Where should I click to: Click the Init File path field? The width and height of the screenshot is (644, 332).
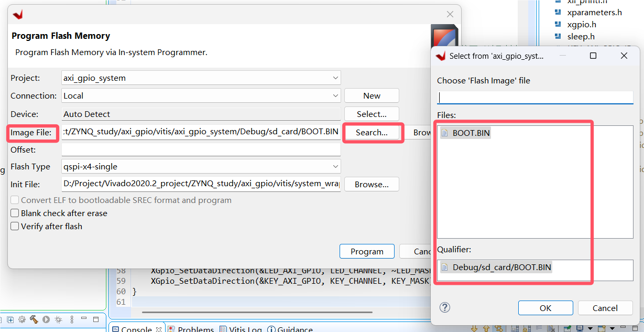tap(201, 184)
